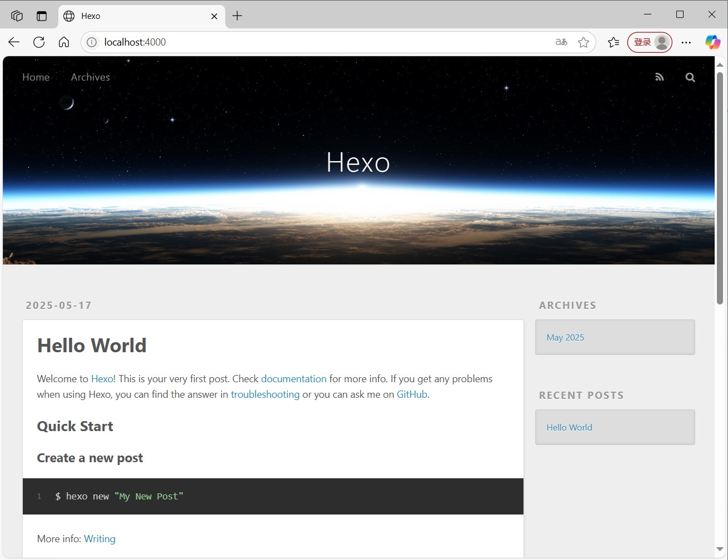Click the Quick Start heading

[x=75, y=426]
